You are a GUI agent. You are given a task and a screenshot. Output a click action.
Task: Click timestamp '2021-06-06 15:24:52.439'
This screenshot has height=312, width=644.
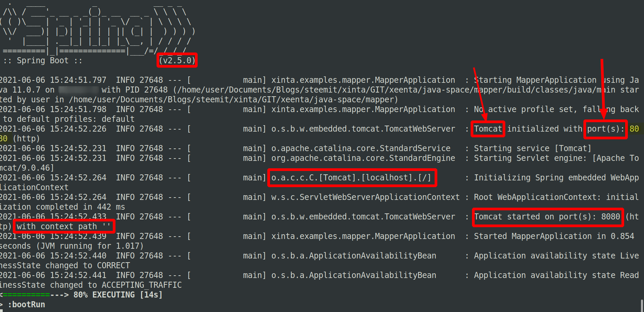tap(53, 236)
